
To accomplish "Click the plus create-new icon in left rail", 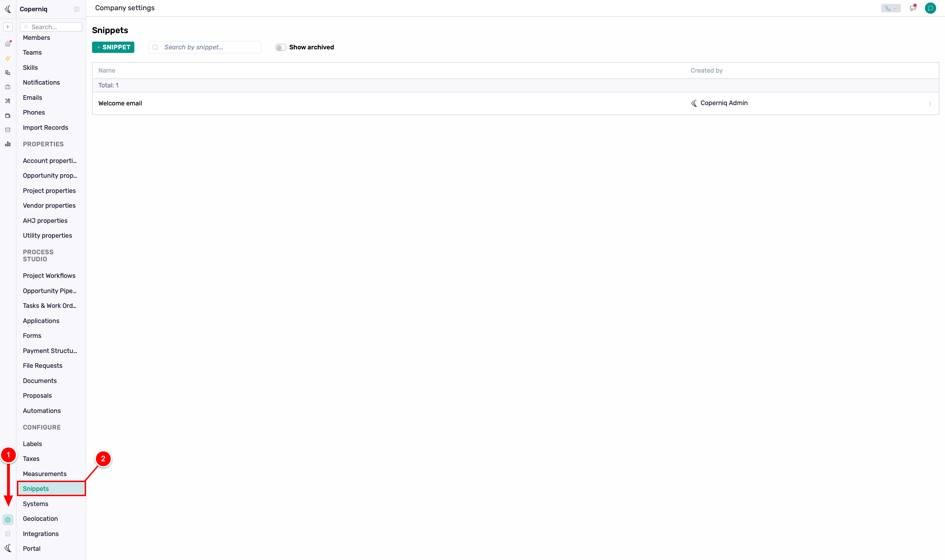I will tap(8, 27).
